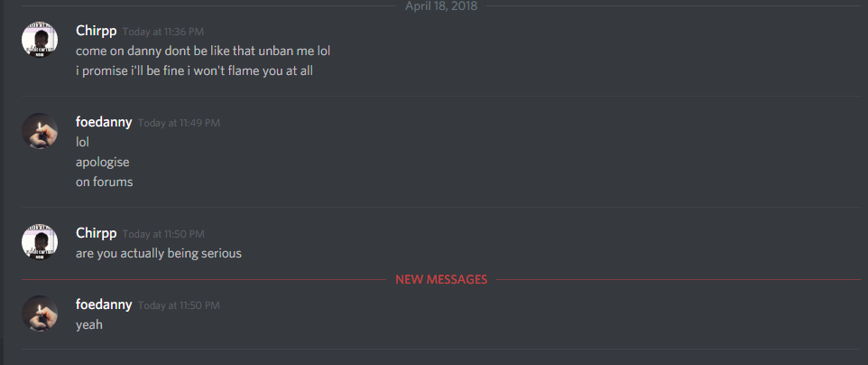
Task: Click the foedanny username above 'yeah'
Action: pyautogui.click(x=104, y=304)
